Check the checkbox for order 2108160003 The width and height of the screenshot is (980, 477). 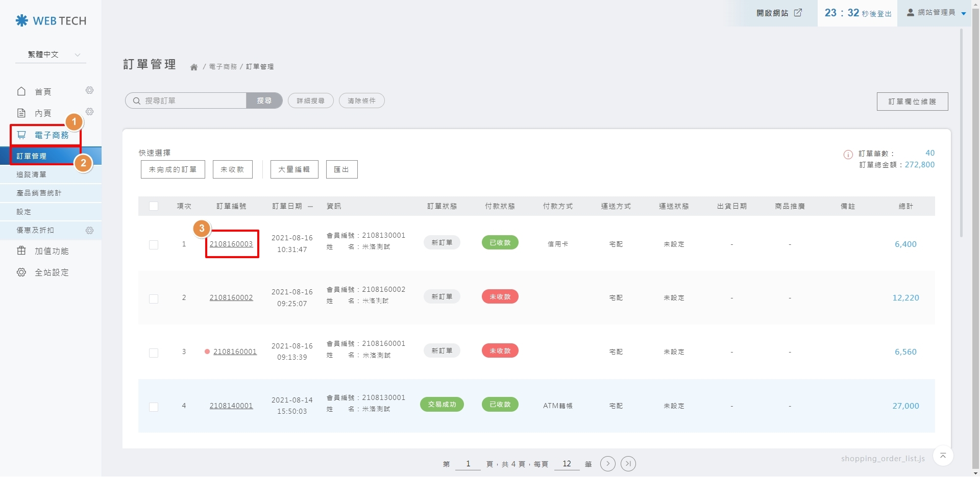154,245
